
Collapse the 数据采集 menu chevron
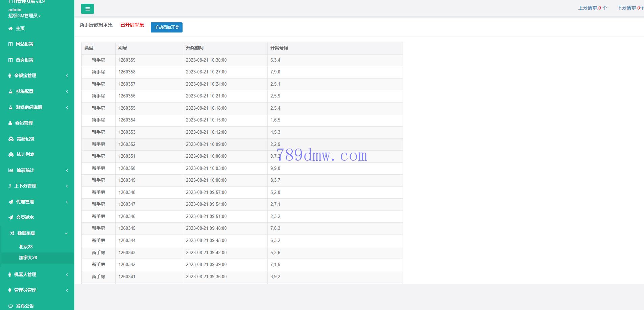click(x=67, y=234)
